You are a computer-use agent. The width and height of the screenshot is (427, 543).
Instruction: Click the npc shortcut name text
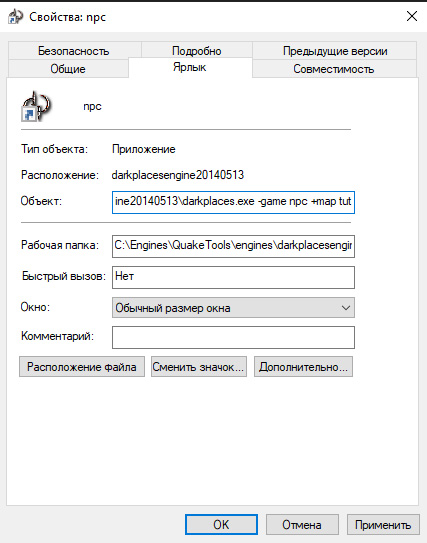coord(92,106)
